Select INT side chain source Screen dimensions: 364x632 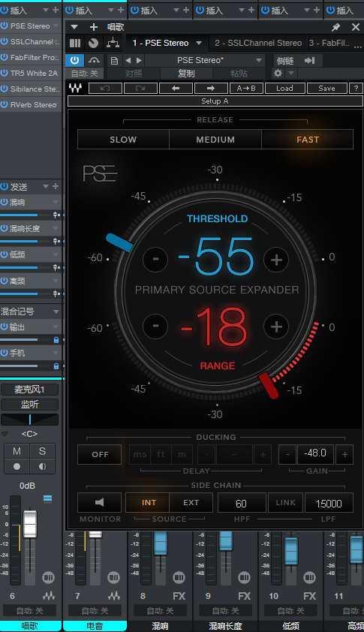pyautogui.click(x=148, y=503)
